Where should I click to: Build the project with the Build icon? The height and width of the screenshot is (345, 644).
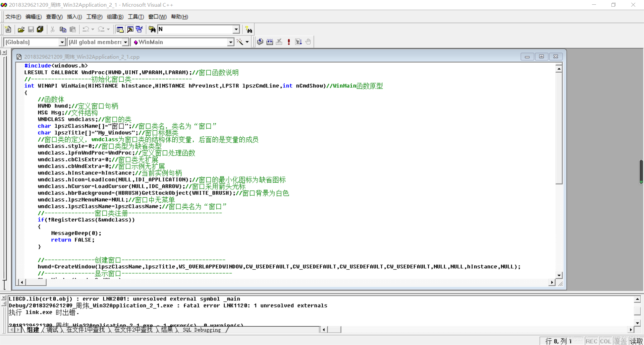(270, 42)
